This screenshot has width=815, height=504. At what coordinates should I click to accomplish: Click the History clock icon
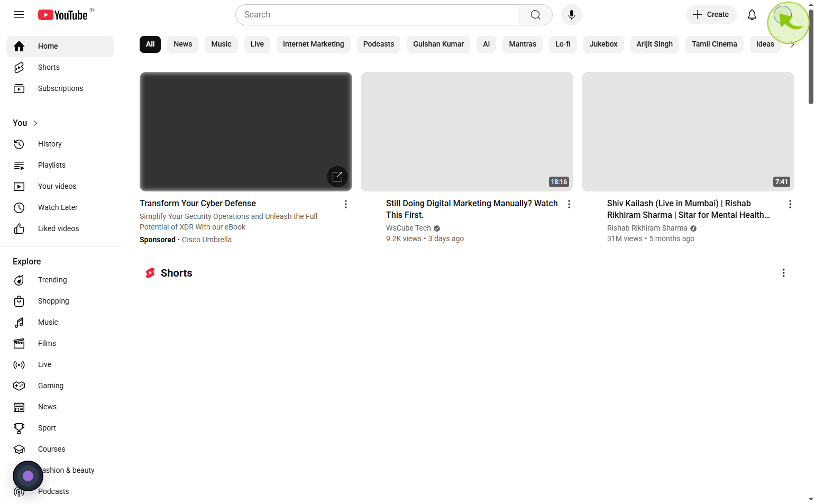19,144
